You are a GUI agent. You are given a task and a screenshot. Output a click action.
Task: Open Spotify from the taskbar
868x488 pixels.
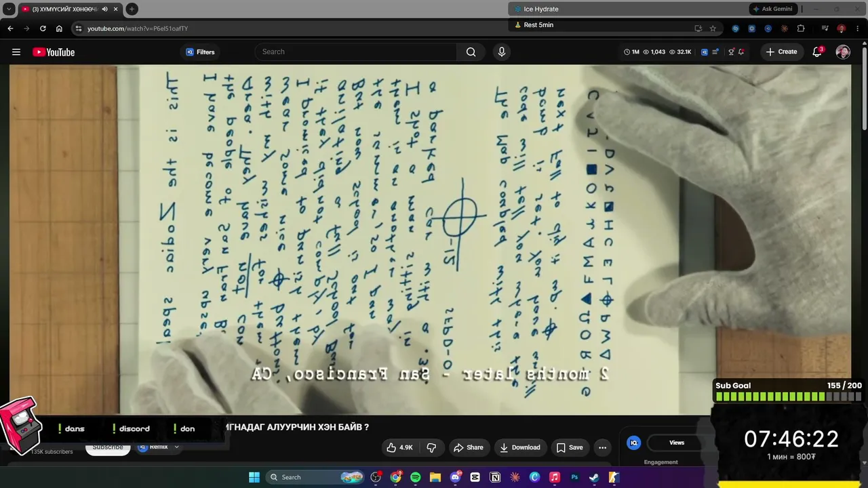click(x=416, y=477)
